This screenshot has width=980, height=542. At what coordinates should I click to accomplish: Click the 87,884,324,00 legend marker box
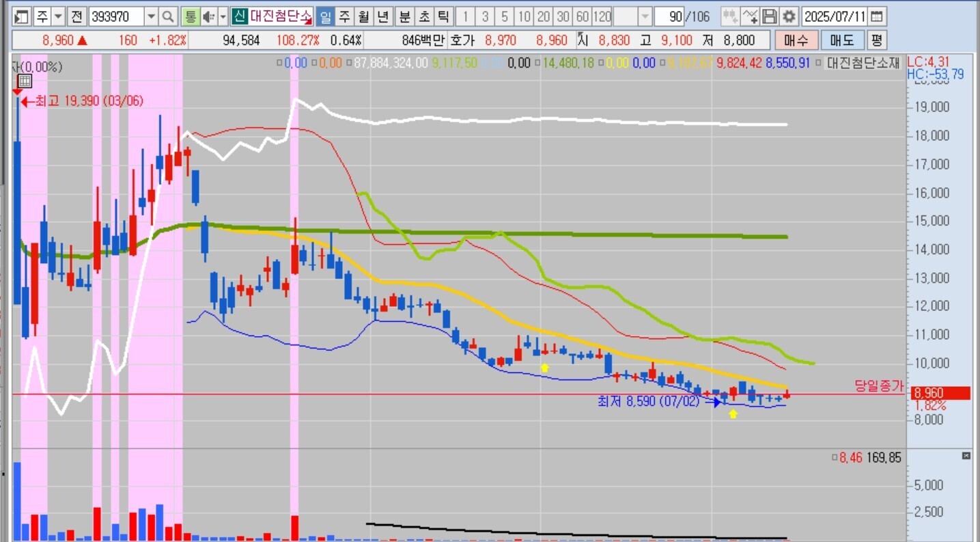pos(348,64)
